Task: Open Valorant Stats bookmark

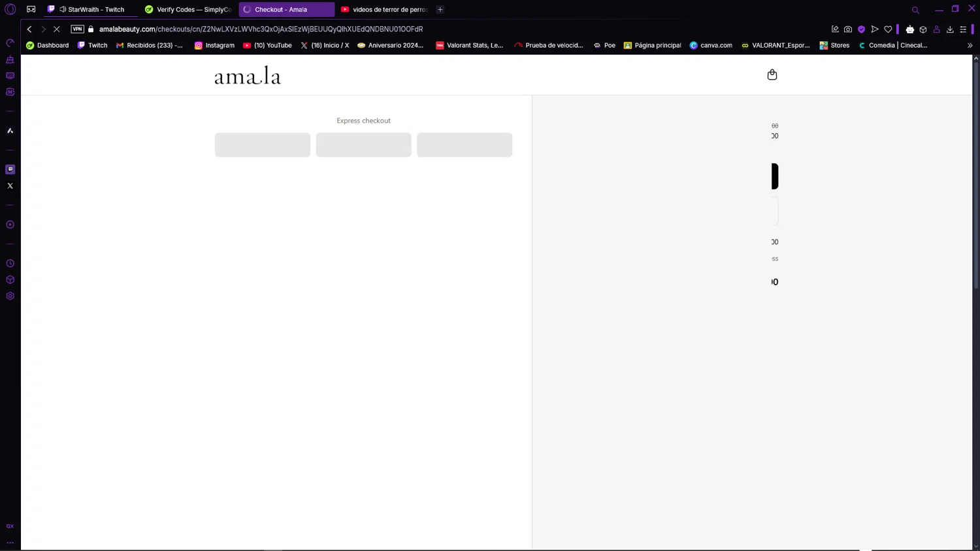Action: [470, 45]
